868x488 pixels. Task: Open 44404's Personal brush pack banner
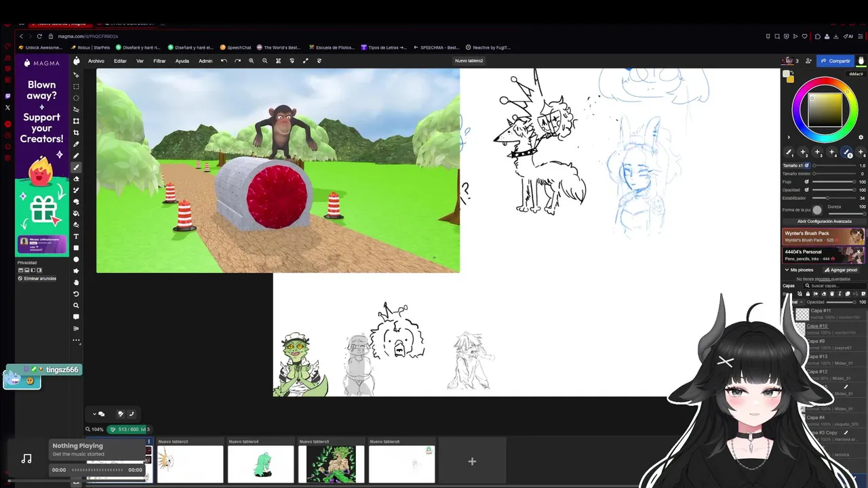(x=824, y=255)
